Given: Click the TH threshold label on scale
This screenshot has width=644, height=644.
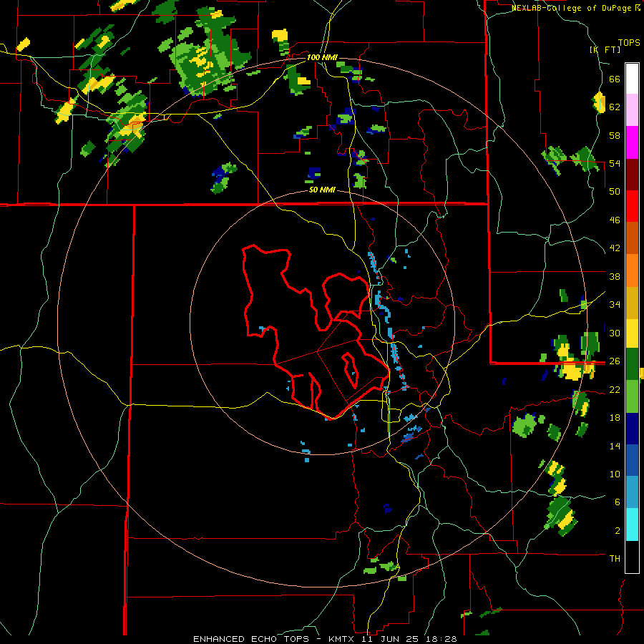Looking at the screenshot, I should 615,559.
